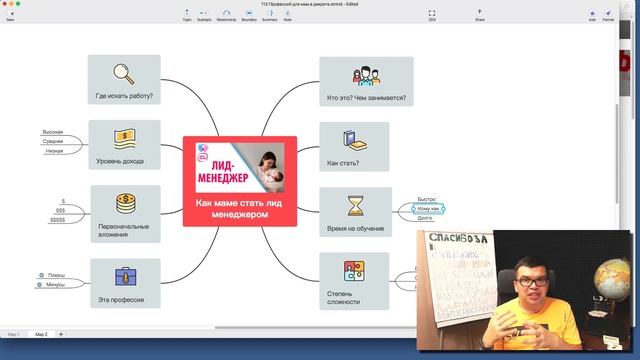This screenshot has width=640, height=360.
Task: Click the ЛИД-МЕНЕДЖЕР image in the central topic
Action: coord(240,167)
